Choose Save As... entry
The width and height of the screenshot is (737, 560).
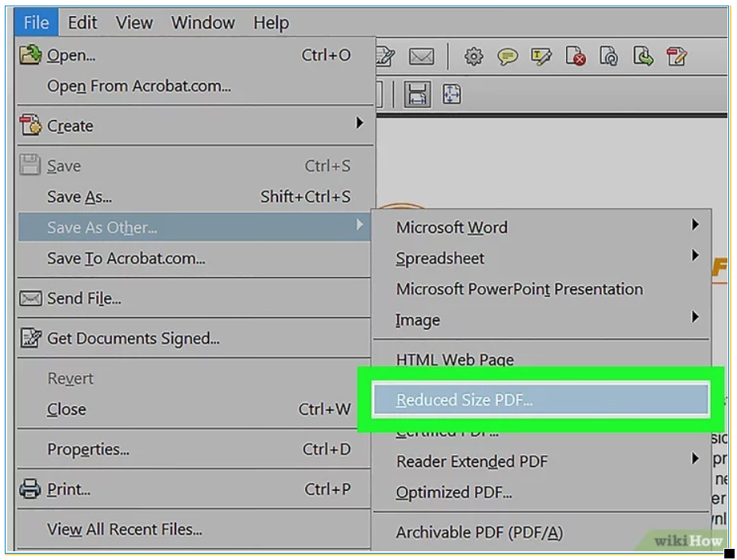(x=195, y=196)
